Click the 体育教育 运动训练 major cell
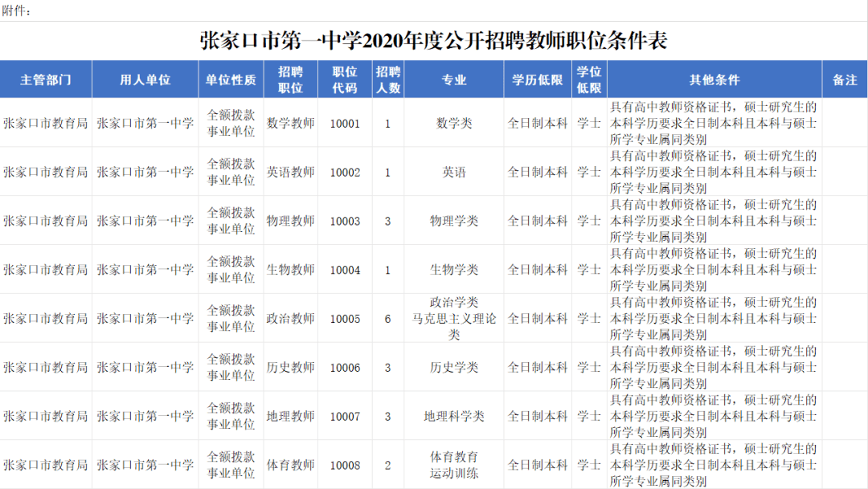 [454, 465]
